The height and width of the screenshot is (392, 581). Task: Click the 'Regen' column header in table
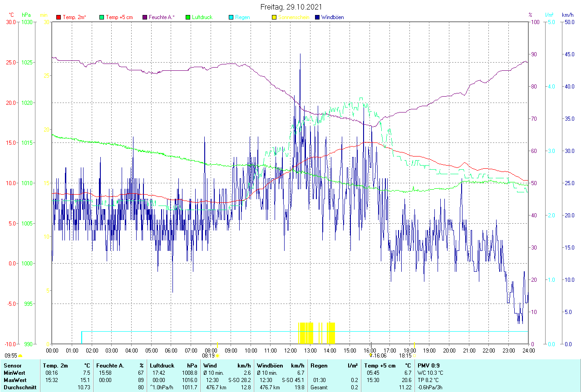pyautogui.click(x=319, y=366)
